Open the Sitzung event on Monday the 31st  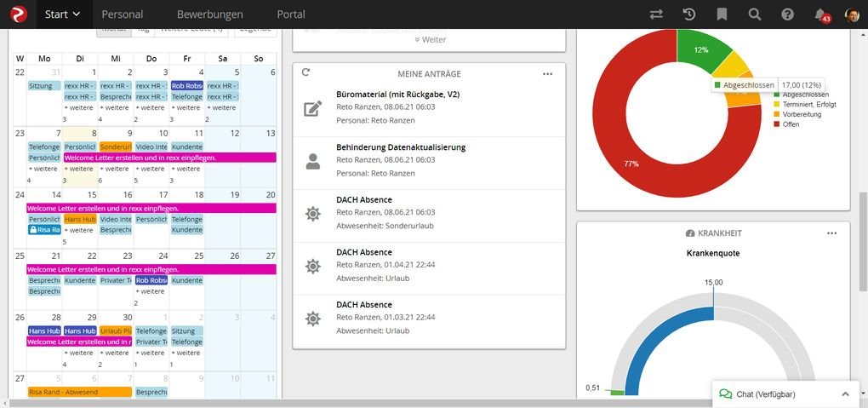click(x=44, y=86)
